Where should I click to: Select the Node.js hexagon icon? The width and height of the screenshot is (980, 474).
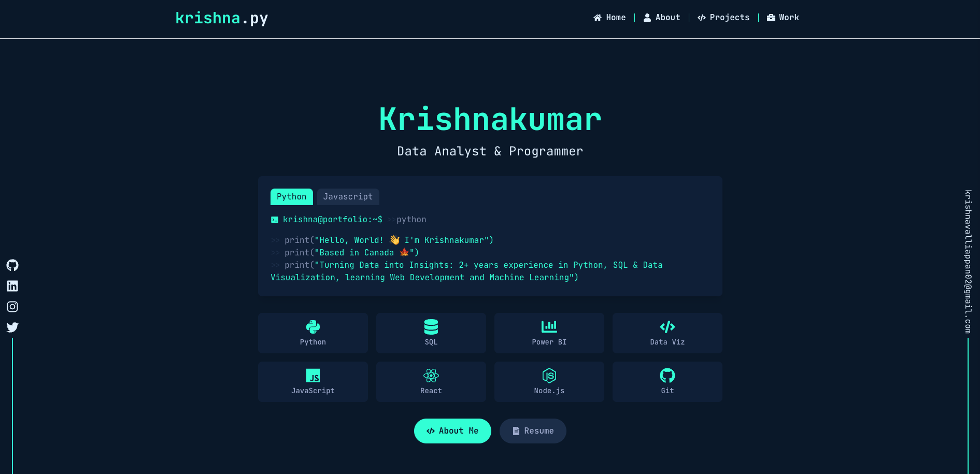click(549, 376)
